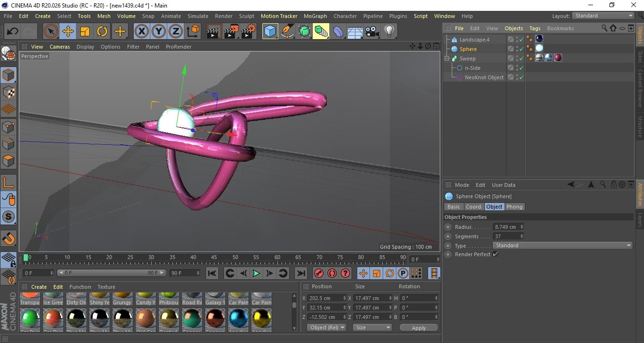Select the Move tool in the toolbar
The image size is (644, 343).
(x=68, y=32)
